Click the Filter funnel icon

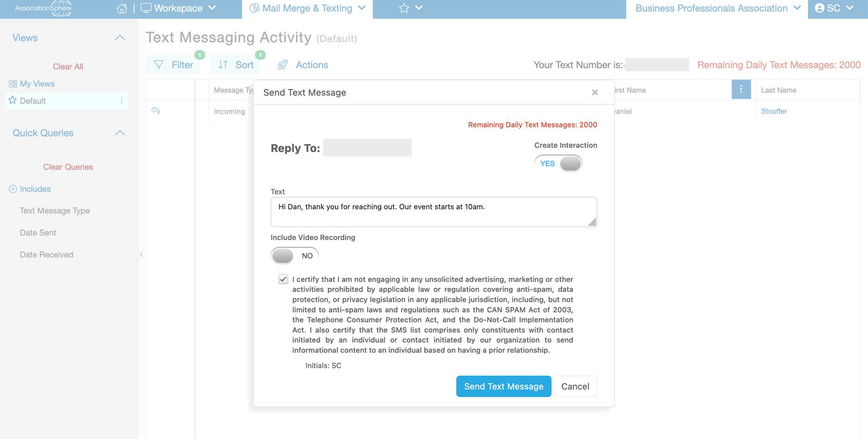(x=159, y=65)
